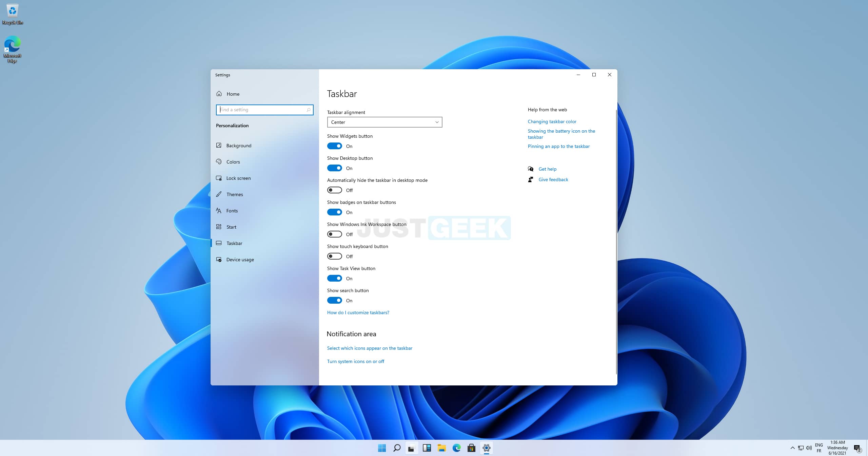Show hidden icons in system tray
Image resolution: width=868 pixels, height=456 pixels.
click(792, 448)
